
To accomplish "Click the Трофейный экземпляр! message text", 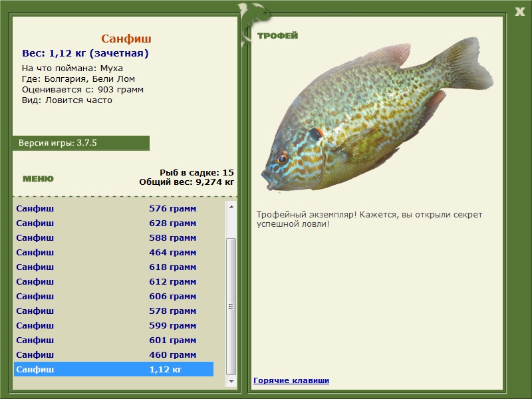I will tap(369, 219).
